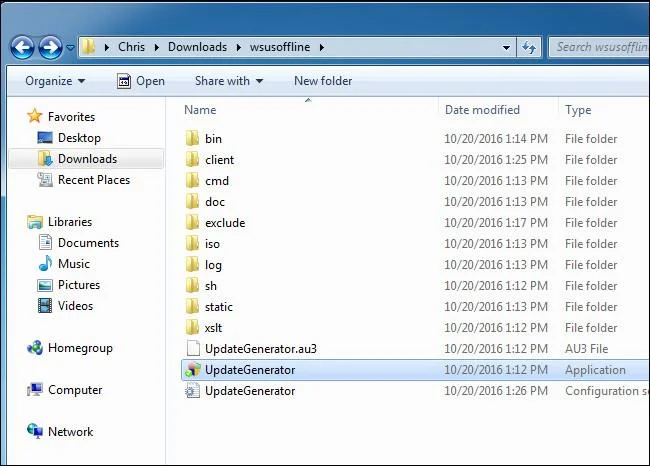Select Favorites star icon in sidebar
Viewport: 650px width, 466px height.
coord(35,116)
